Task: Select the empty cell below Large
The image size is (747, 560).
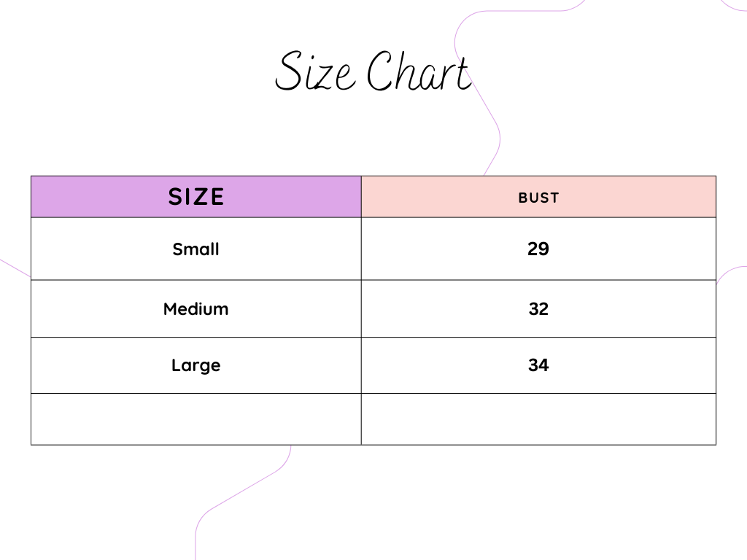Action: click(x=196, y=419)
